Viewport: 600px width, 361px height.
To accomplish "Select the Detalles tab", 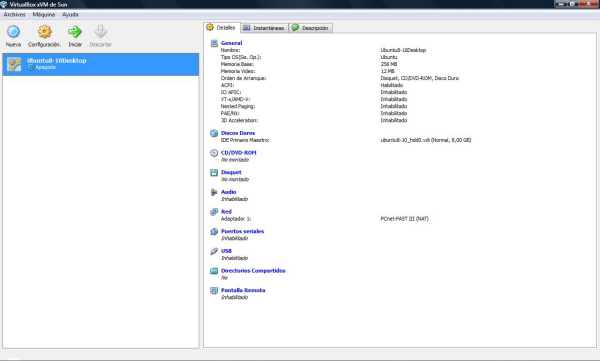I will pos(222,28).
